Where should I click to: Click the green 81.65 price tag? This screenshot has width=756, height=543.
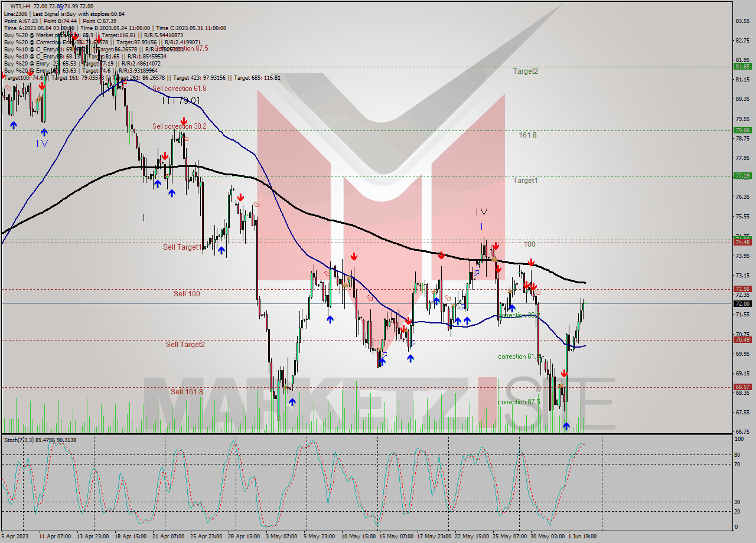coord(742,66)
